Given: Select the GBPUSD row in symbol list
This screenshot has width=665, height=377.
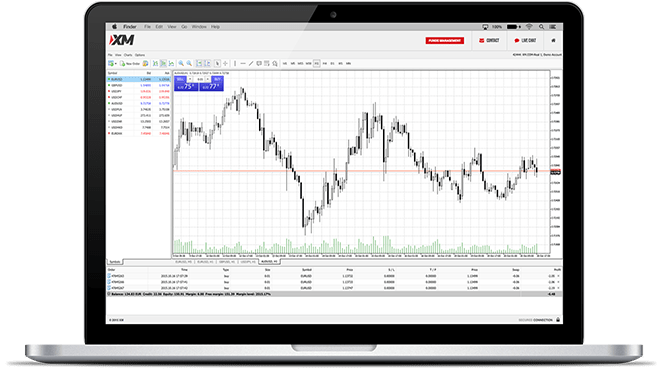Looking at the screenshot, I should coord(139,85).
